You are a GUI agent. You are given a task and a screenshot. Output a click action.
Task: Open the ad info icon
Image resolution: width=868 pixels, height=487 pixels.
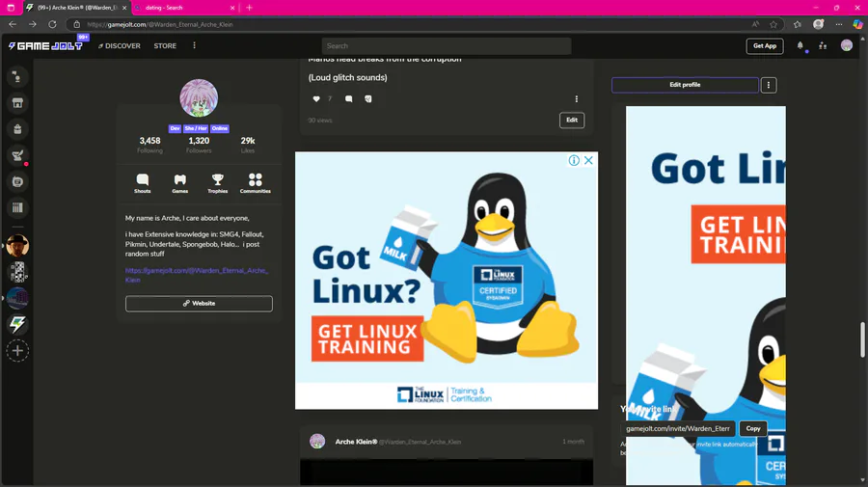tap(574, 160)
